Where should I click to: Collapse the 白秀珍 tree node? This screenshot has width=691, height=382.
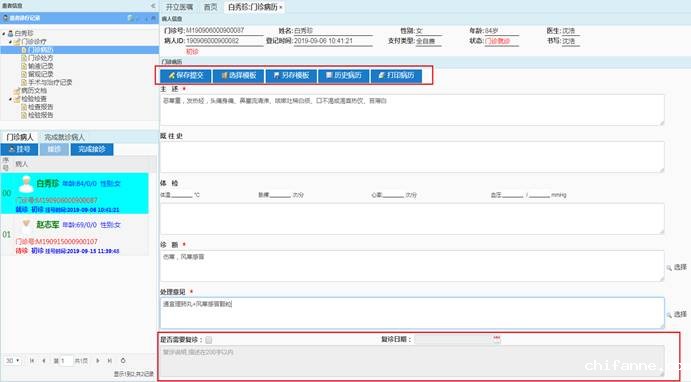tap(4, 33)
